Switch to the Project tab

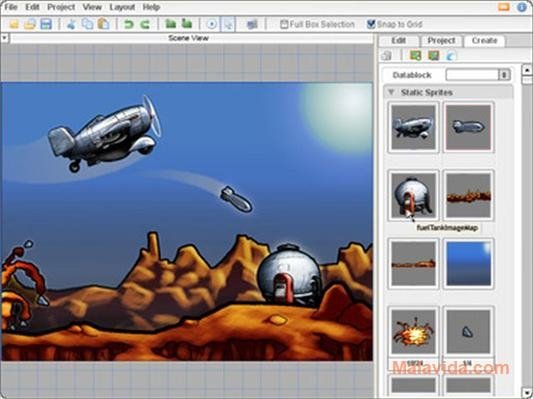coord(442,40)
